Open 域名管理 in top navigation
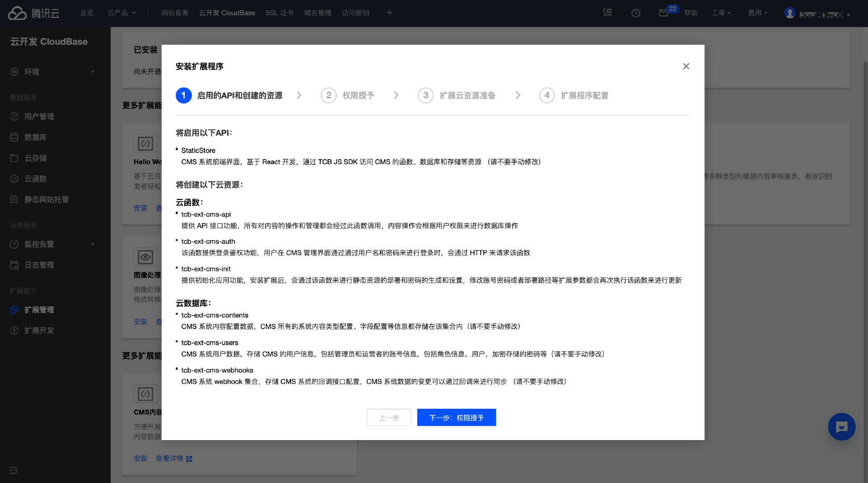The image size is (868, 483). [x=318, y=13]
